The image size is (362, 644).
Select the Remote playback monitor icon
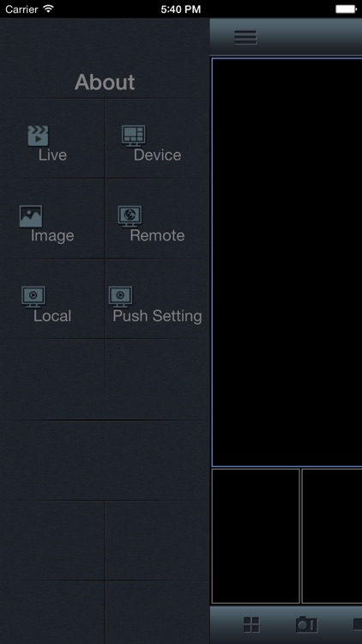(130, 216)
